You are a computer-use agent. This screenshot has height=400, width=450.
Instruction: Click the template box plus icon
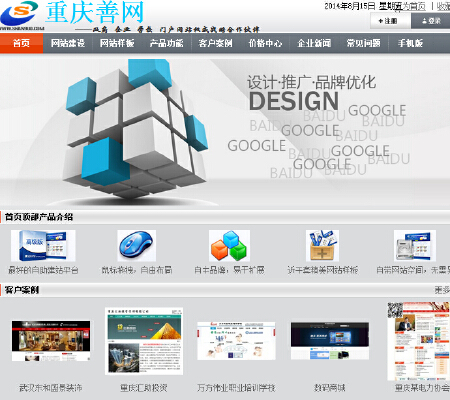[x=322, y=246]
